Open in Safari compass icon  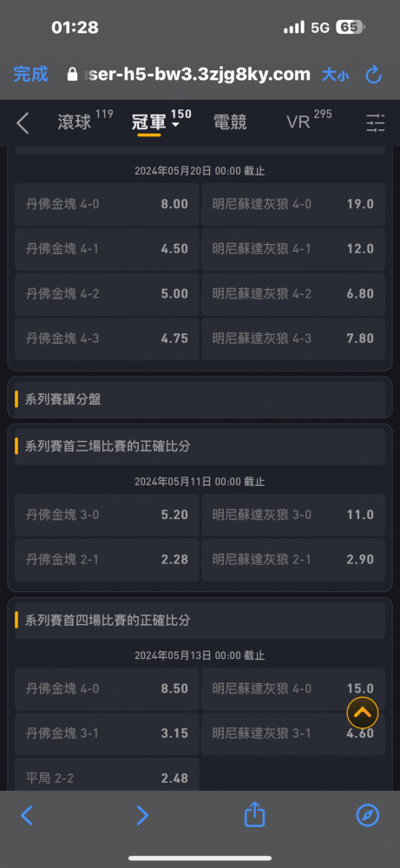pos(367,815)
